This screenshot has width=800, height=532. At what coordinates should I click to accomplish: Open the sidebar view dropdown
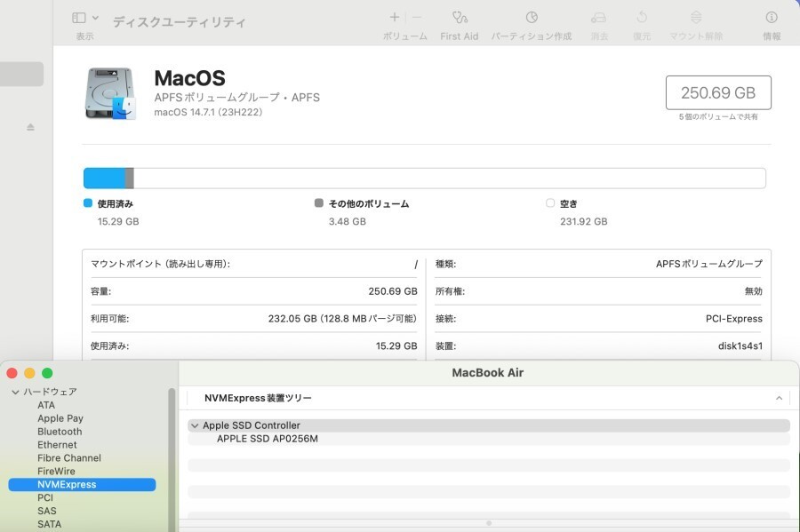point(85,18)
